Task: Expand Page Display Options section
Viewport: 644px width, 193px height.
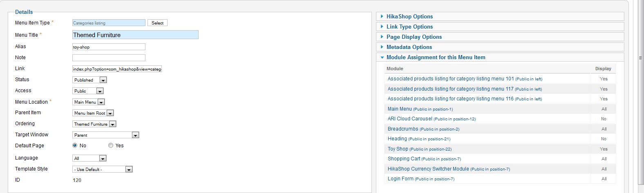Action: click(414, 37)
